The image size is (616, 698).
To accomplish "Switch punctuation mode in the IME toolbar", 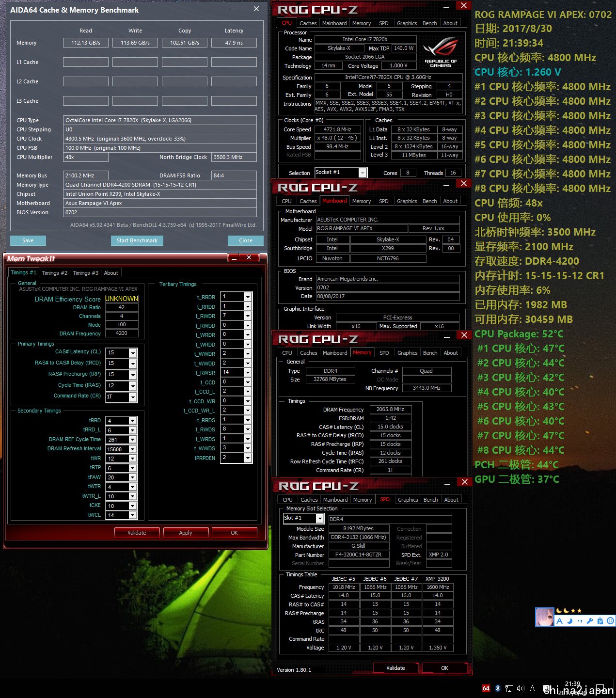I will coord(580,621).
